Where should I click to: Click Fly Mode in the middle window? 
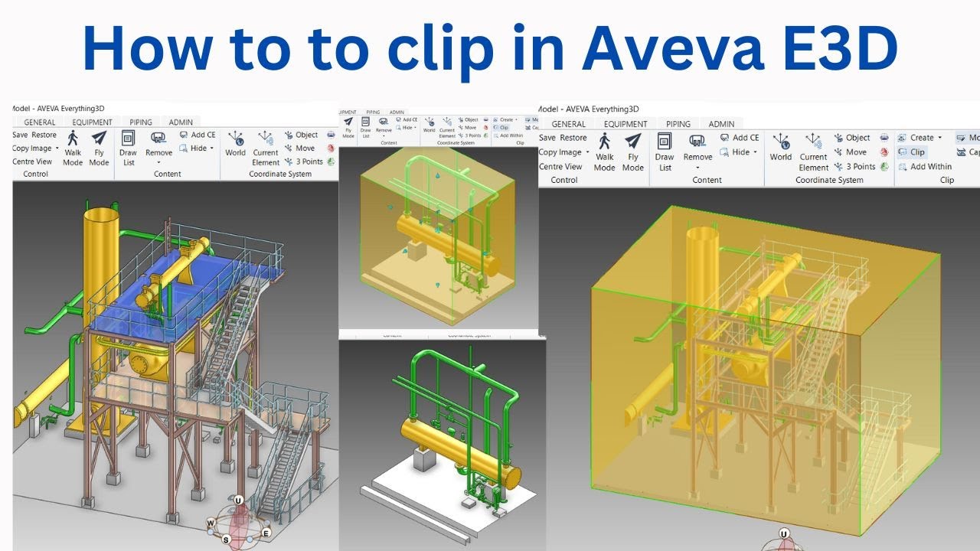coord(348,127)
